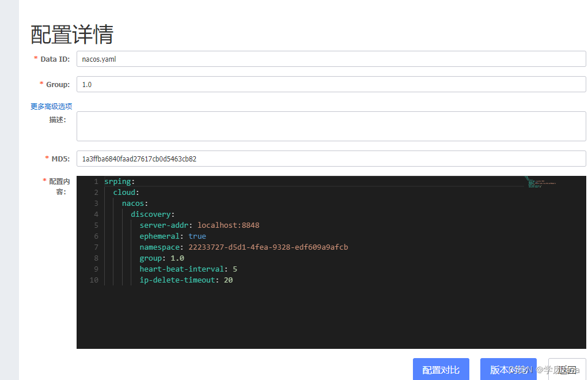Click line number 10 in gutter
The height and width of the screenshot is (380, 588).
coord(94,280)
